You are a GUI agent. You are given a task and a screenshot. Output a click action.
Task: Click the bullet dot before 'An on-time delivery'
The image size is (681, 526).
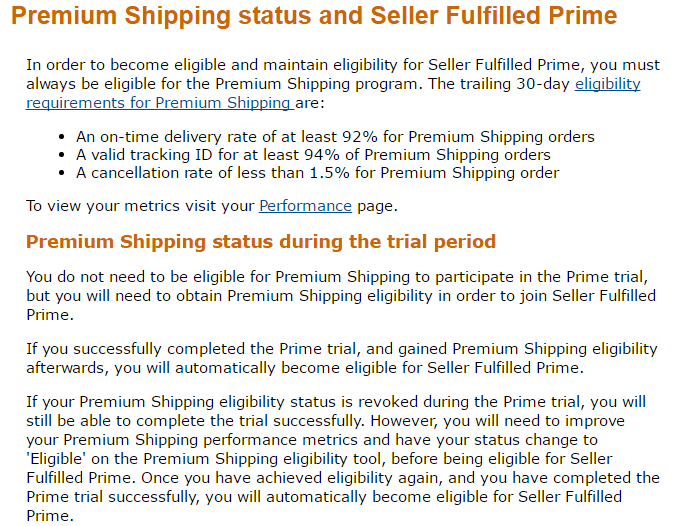(62, 137)
